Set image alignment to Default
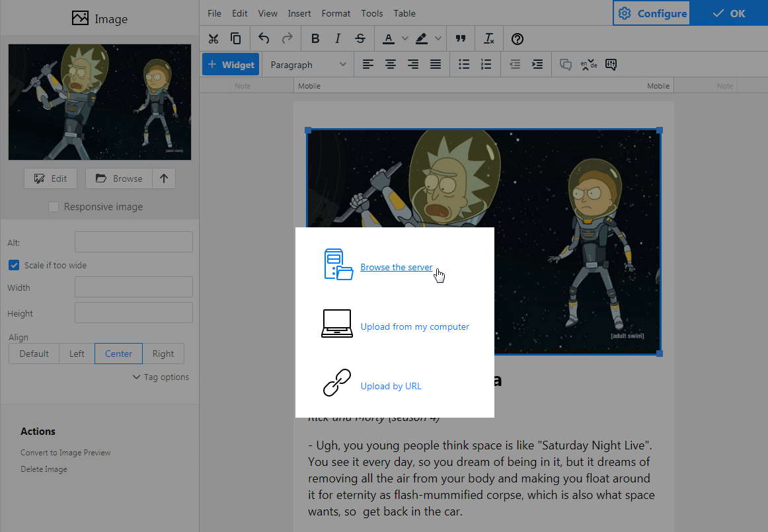768x532 pixels. (x=34, y=354)
